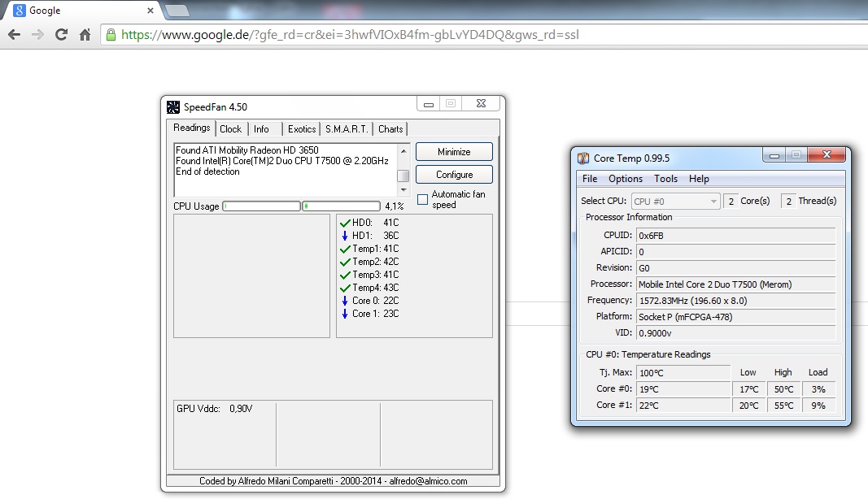Click the second CPU Usage bar

(x=342, y=206)
